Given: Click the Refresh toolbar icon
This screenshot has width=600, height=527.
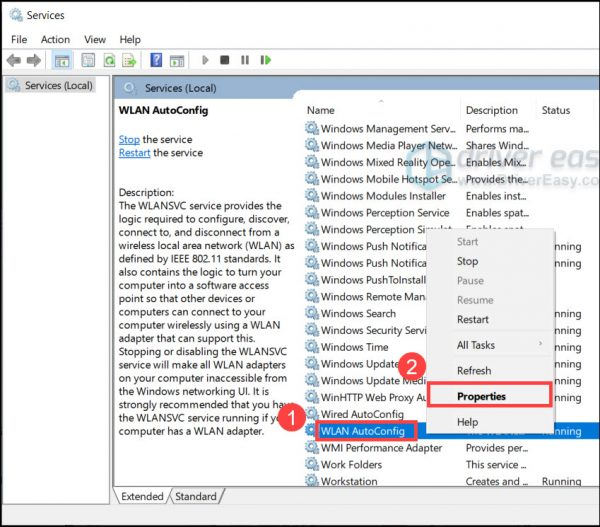Looking at the screenshot, I should (107, 60).
